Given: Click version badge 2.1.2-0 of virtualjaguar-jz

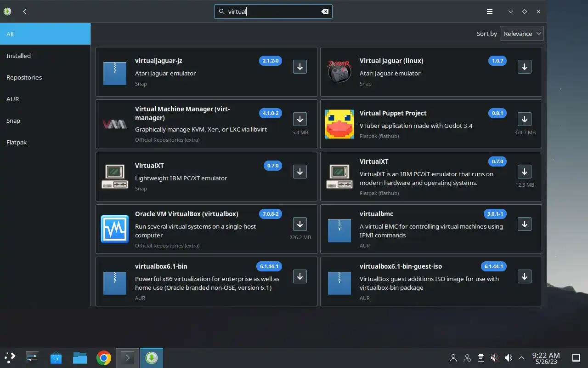Looking at the screenshot, I should pyautogui.click(x=271, y=61).
